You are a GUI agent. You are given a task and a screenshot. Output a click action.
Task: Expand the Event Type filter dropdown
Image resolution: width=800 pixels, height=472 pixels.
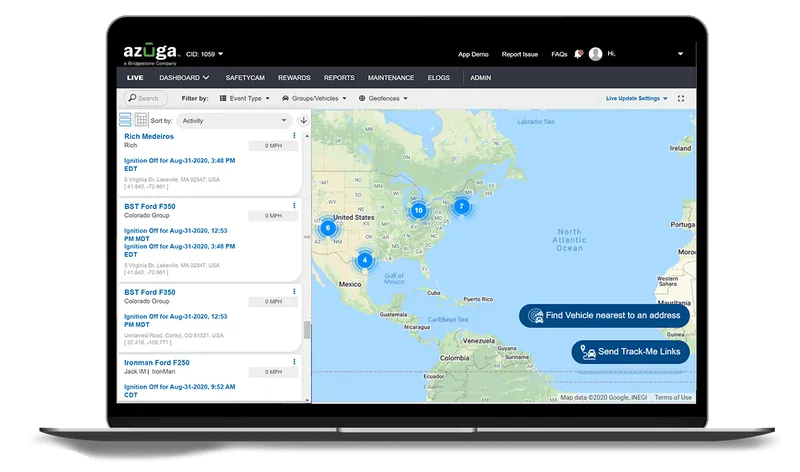pos(244,99)
